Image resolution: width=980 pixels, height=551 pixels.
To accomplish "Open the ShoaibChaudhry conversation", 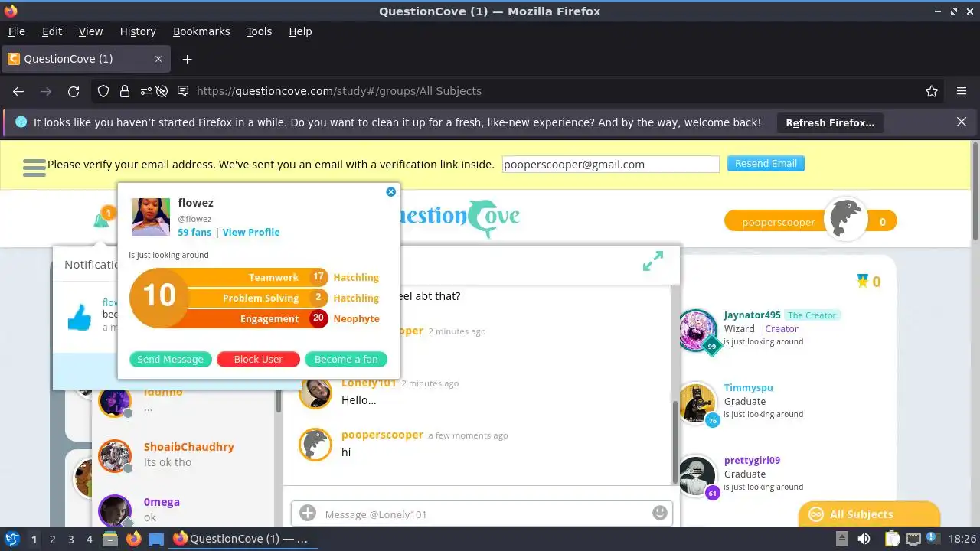I will coord(184,455).
